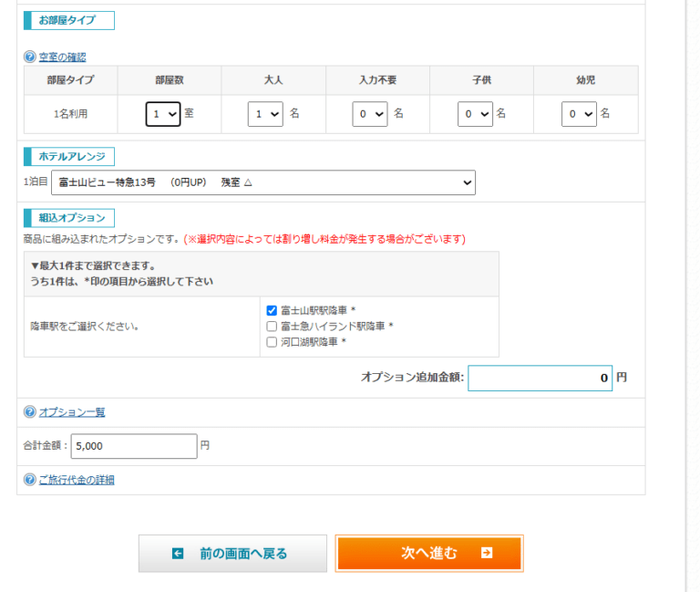The height and width of the screenshot is (592, 700).
Task: Click left arrow icon on 前の画面へ戻る
Action: click(178, 554)
